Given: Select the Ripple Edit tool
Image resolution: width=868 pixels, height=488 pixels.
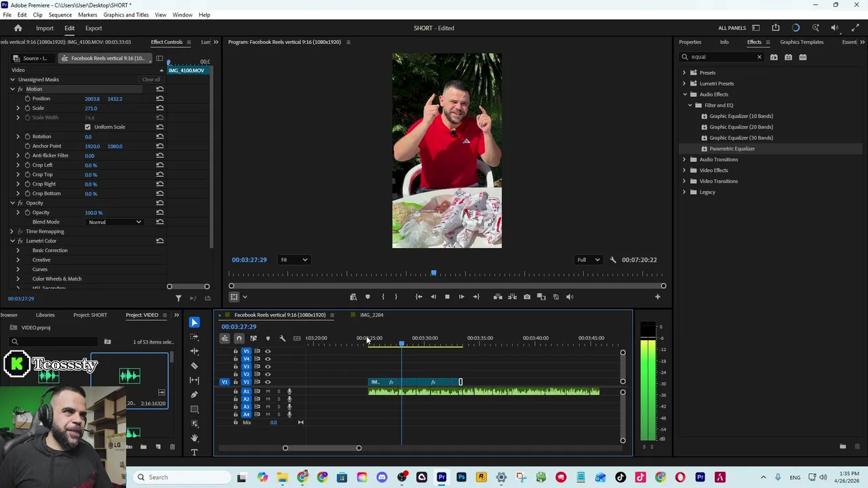Looking at the screenshot, I should [x=195, y=351].
